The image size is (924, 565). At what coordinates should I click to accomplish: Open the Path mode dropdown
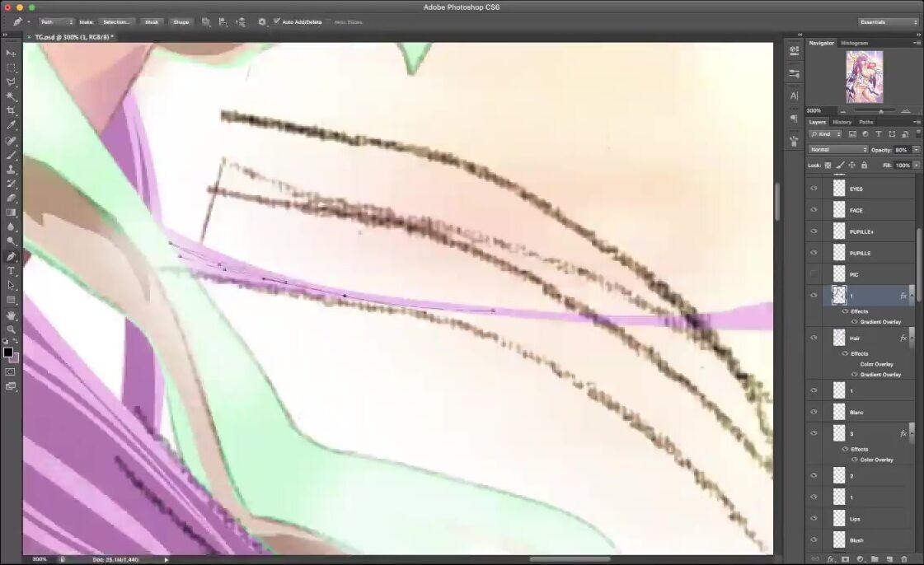56,21
